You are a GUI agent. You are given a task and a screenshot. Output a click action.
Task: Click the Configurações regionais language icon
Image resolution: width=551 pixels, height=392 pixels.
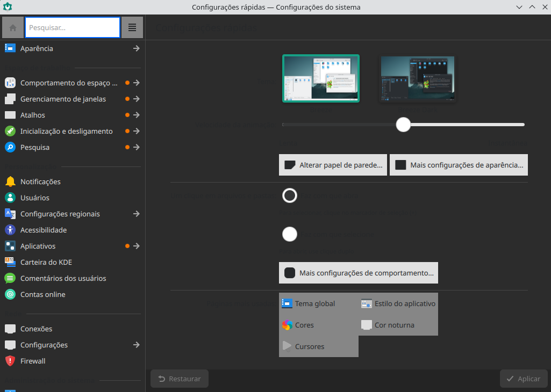tap(10, 214)
